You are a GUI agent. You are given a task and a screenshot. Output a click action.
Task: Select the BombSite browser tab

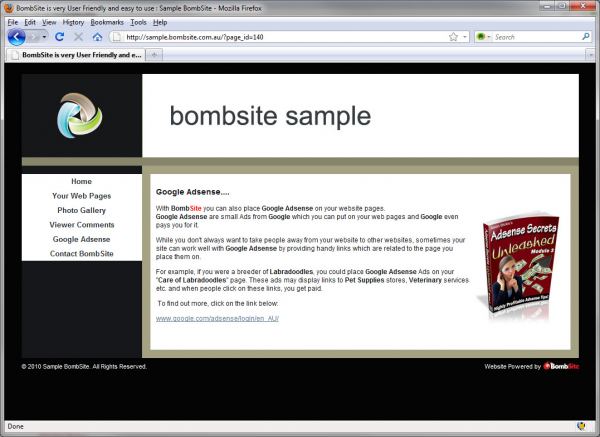[x=76, y=55]
